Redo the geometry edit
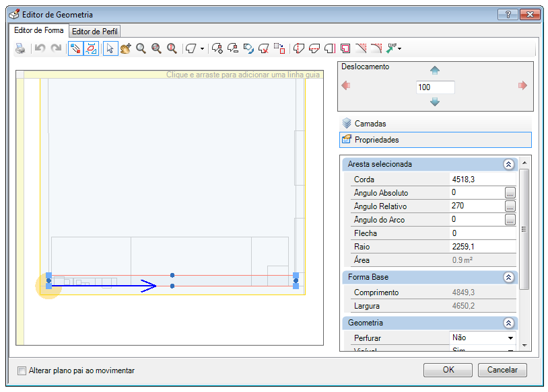This screenshot has height=392, width=548. [56, 48]
